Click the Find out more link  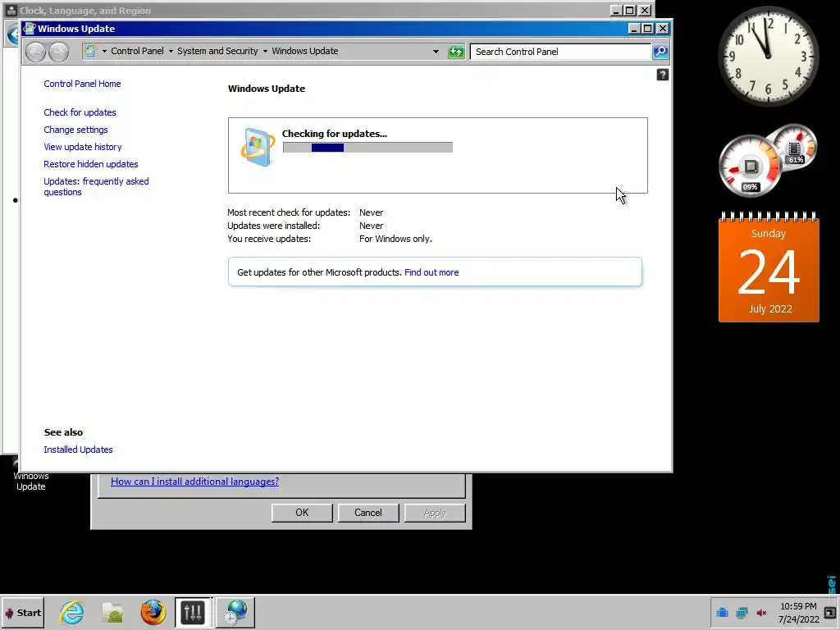431,272
